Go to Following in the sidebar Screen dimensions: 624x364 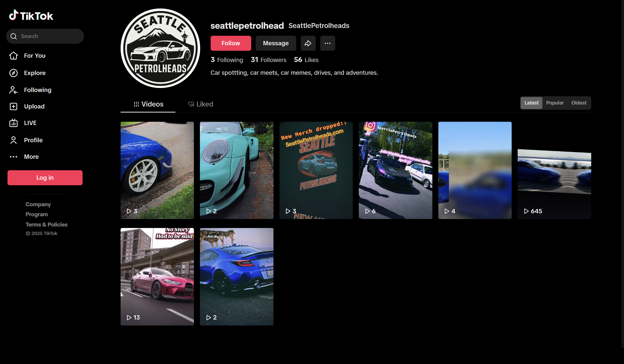(38, 90)
